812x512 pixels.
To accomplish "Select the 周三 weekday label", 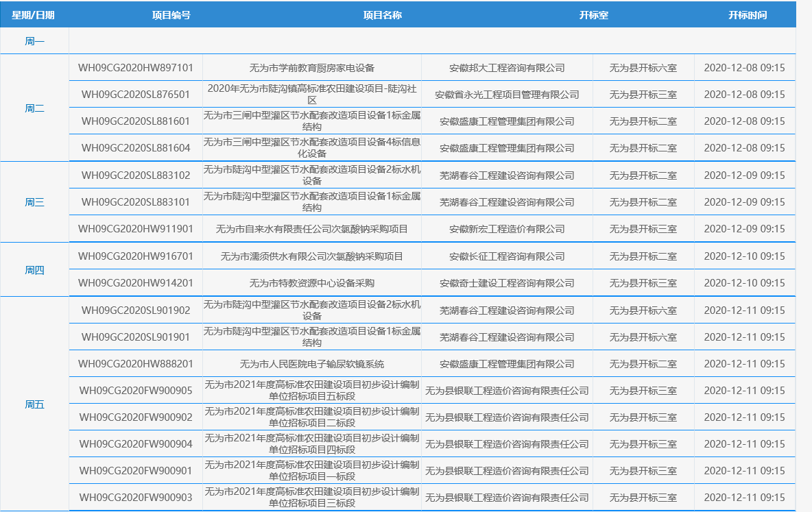I will pos(34,202).
